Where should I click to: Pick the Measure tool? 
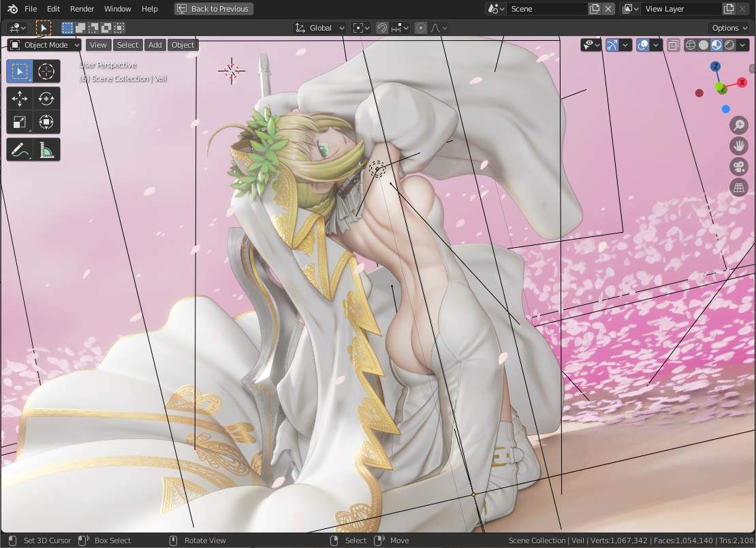pyautogui.click(x=46, y=149)
